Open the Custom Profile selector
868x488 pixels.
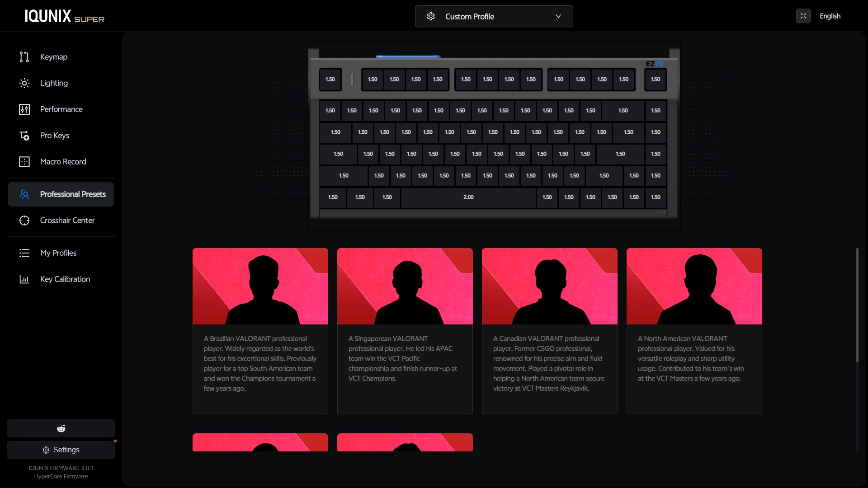(494, 16)
